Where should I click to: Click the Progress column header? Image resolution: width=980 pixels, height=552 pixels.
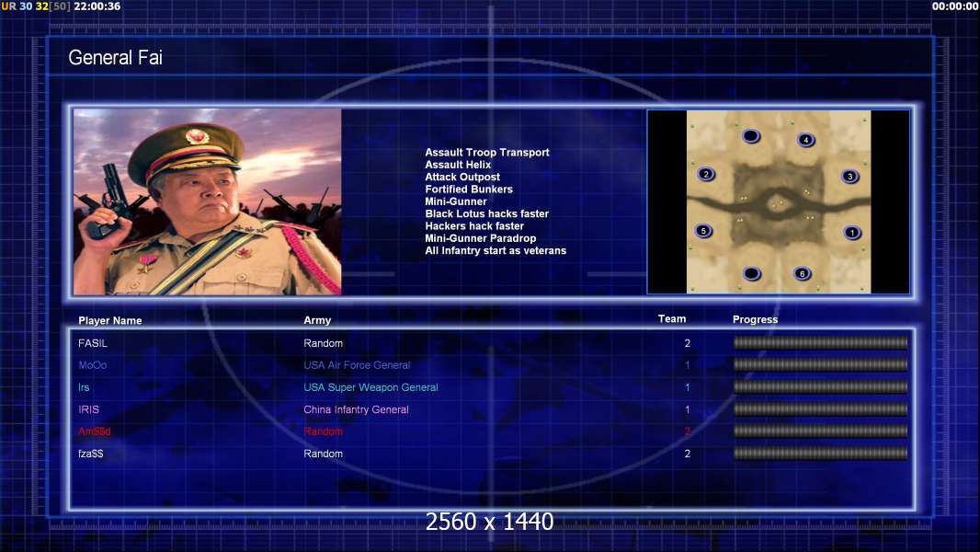755,319
